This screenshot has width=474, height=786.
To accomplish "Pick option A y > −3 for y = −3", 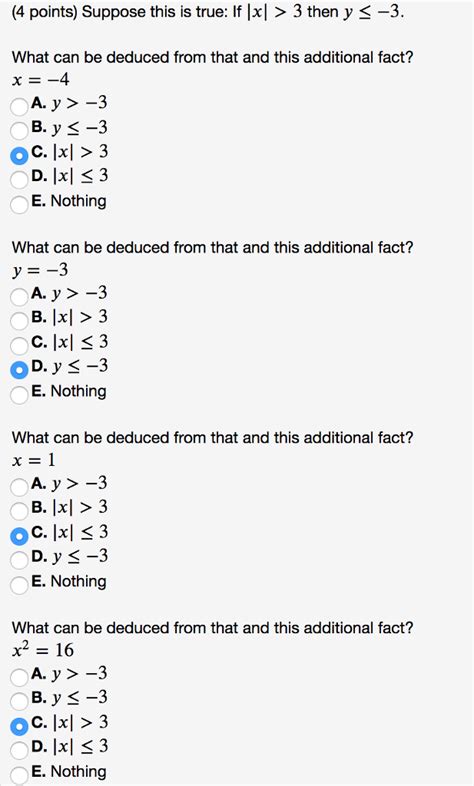I will 19,297.
